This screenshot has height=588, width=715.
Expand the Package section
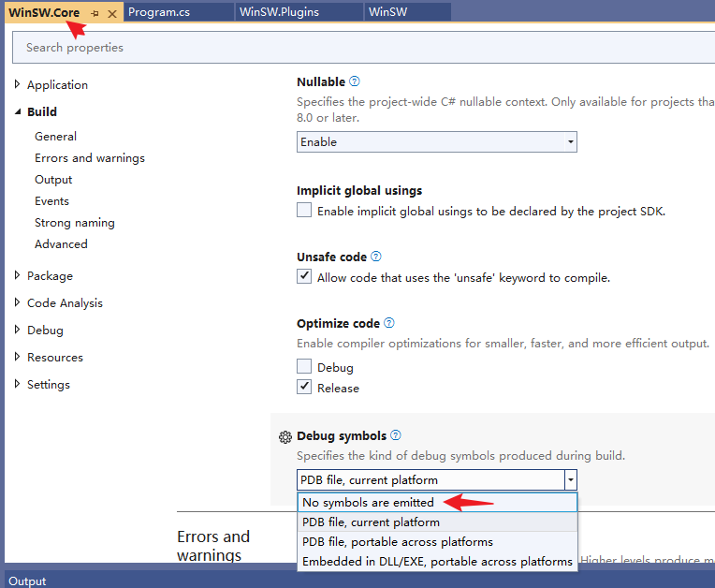click(18, 275)
